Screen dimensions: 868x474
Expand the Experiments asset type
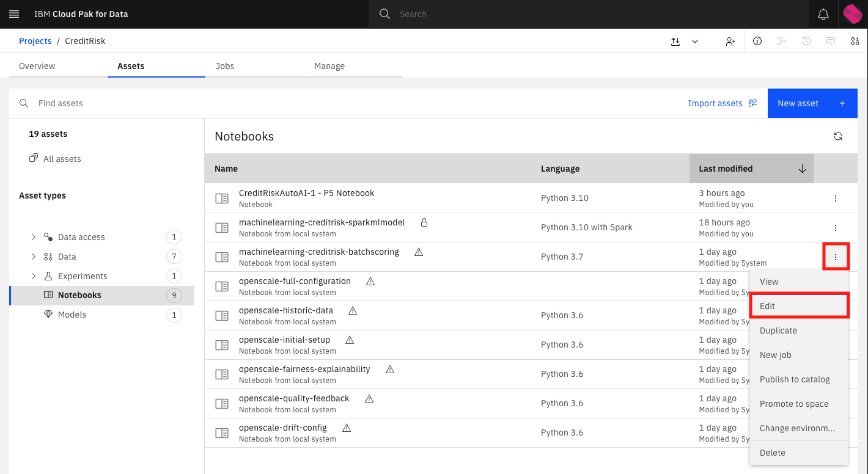(34, 276)
